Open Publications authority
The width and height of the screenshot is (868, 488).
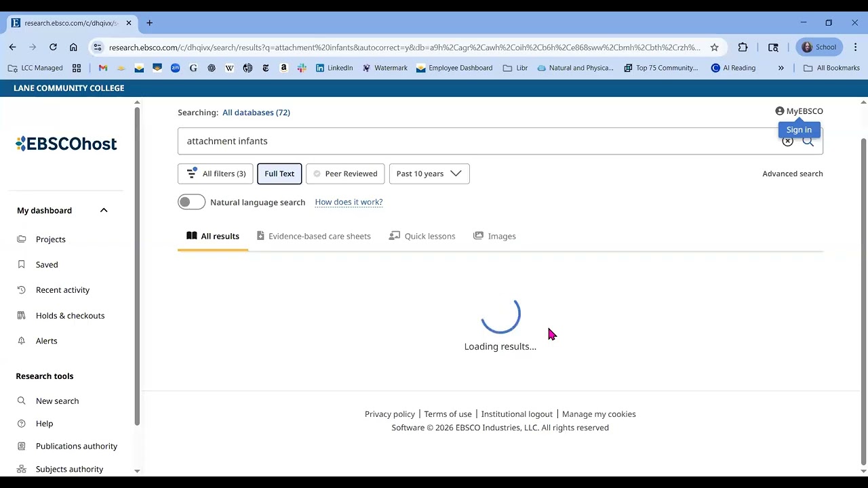pyautogui.click(x=76, y=446)
